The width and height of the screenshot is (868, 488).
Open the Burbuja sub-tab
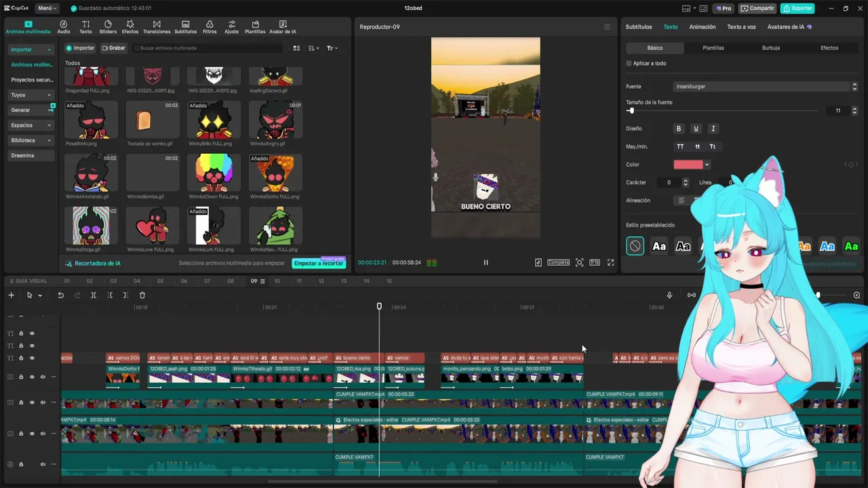click(x=771, y=48)
